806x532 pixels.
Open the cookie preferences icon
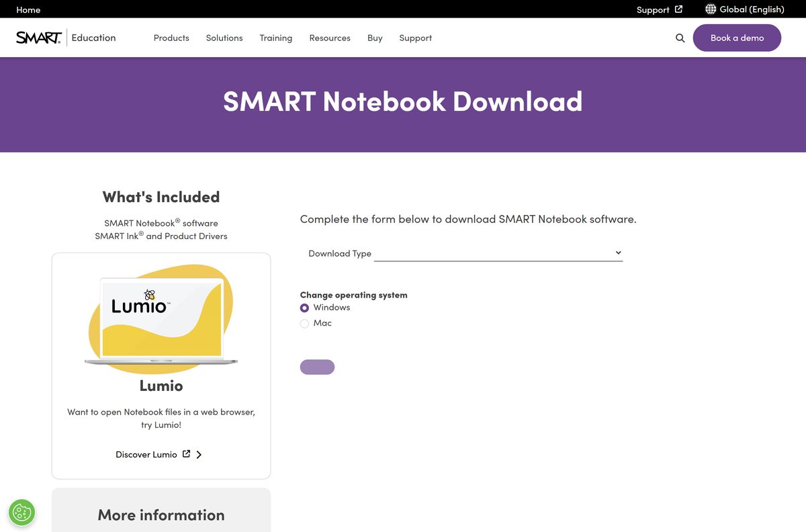(21, 513)
